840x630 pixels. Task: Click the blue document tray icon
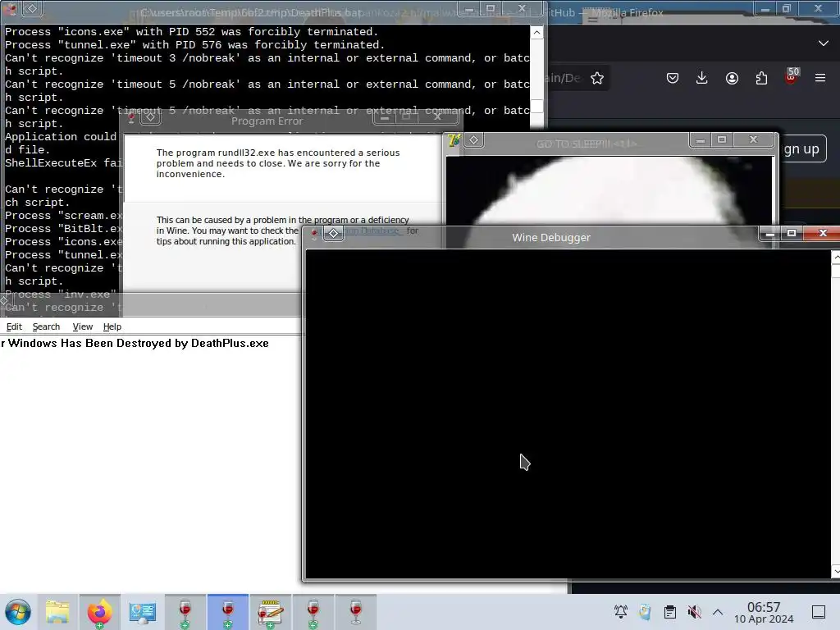pos(645,612)
